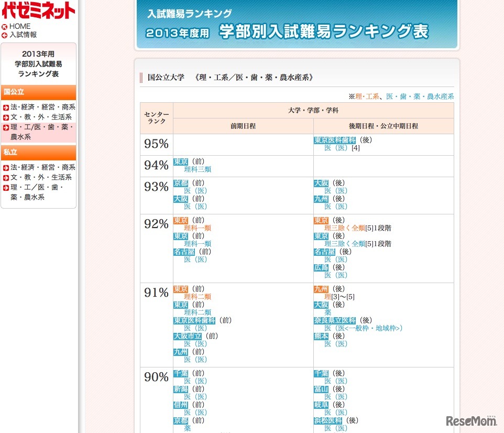Click 九州 (前) label in 91% row
The image size is (504, 433).
[181, 352]
